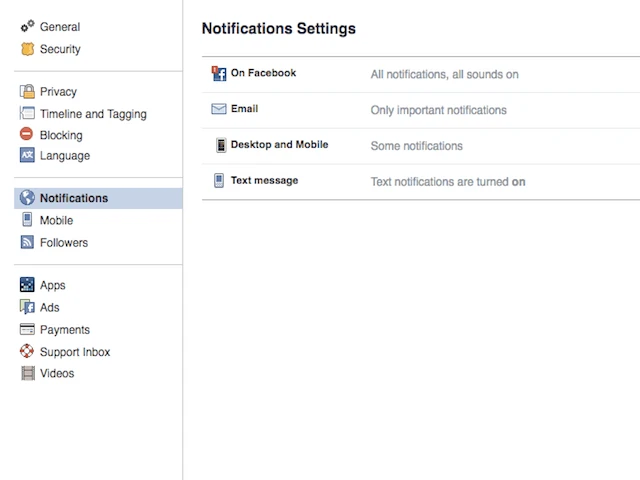The image size is (640, 480).
Task: Go to Mobile settings
Action: coord(56,221)
